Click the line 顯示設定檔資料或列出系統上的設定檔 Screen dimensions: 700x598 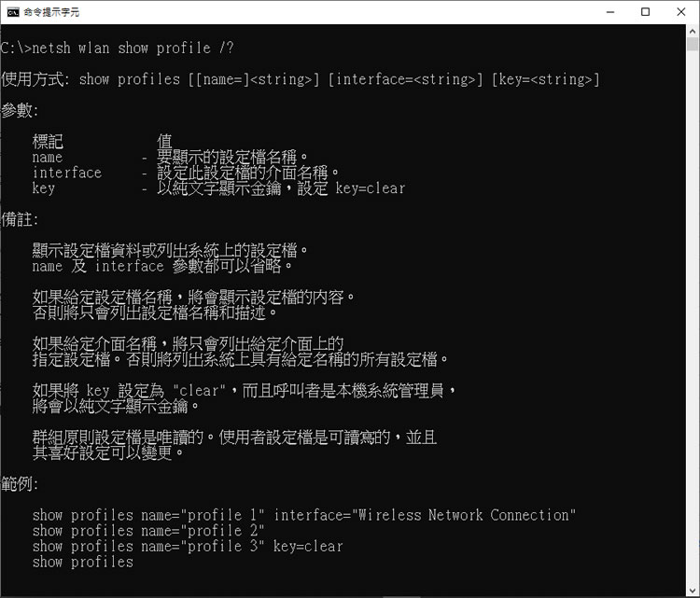click(x=170, y=250)
